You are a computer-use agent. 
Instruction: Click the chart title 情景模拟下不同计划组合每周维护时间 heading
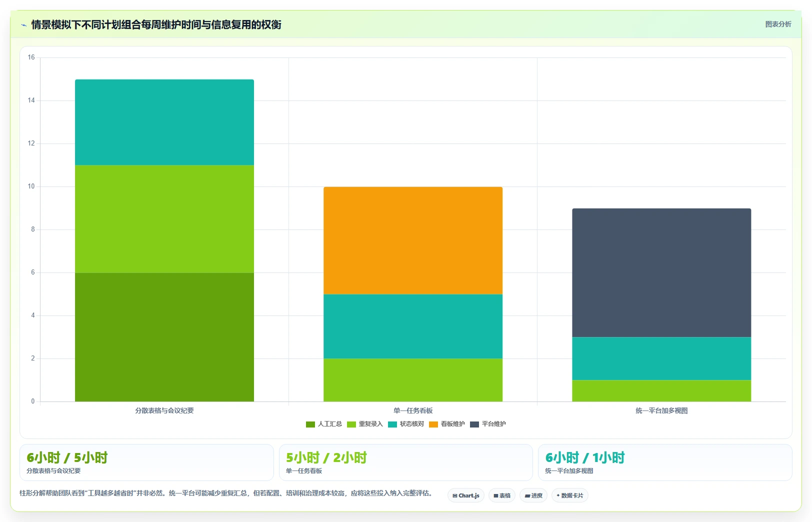156,24
